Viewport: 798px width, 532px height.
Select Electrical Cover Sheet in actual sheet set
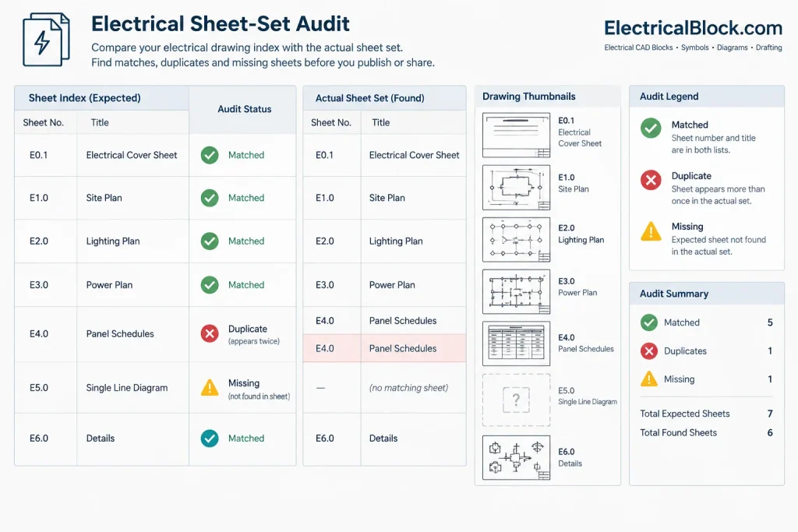pyautogui.click(x=415, y=155)
